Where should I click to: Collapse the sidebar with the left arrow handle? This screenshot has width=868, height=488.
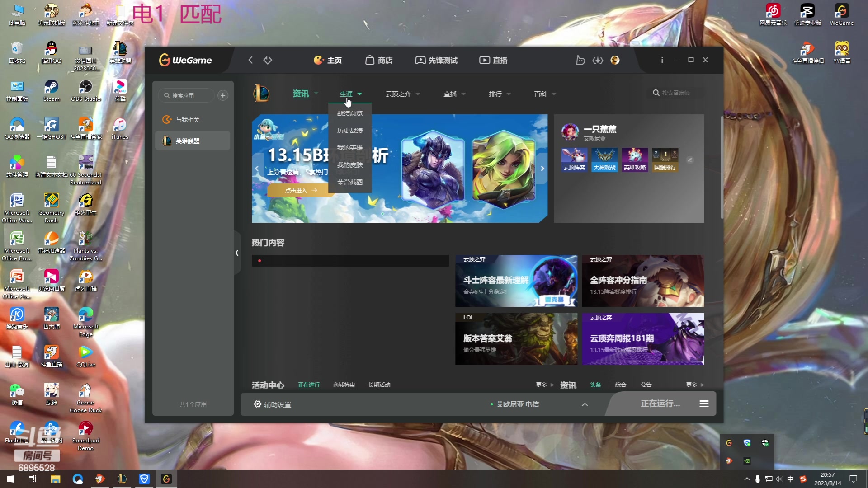pyautogui.click(x=237, y=253)
